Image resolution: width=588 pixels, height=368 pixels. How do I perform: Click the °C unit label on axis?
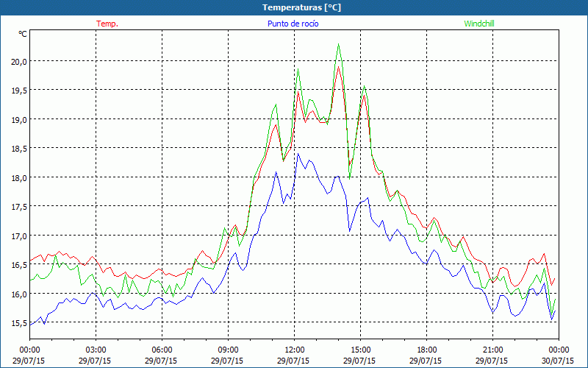(23, 34)
